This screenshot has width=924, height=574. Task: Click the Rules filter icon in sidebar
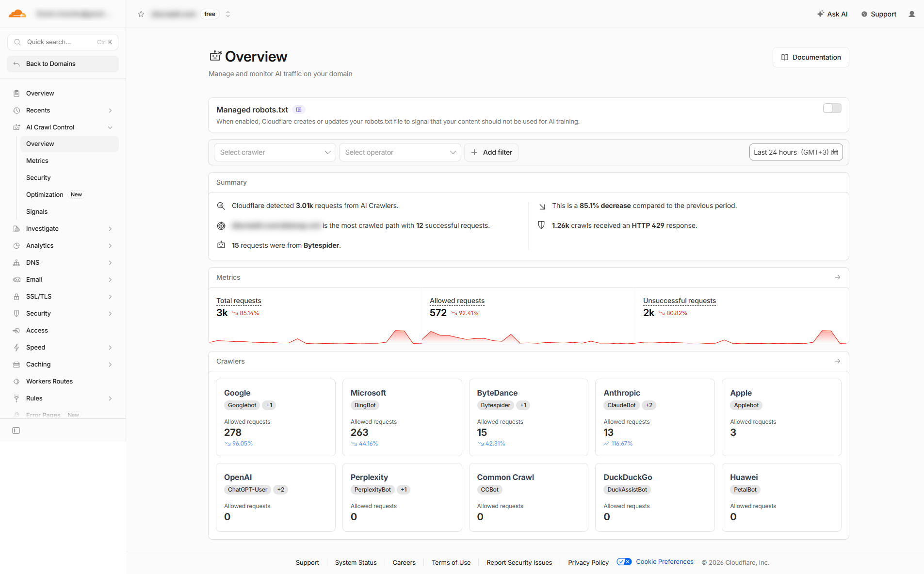pyautogui.click(x=16, y=399)
